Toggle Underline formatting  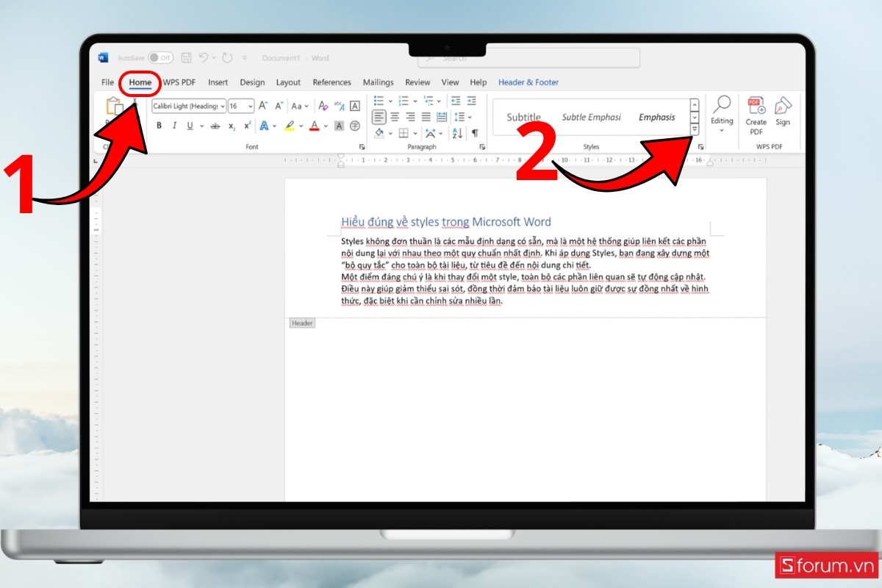(x=190, y=126)
